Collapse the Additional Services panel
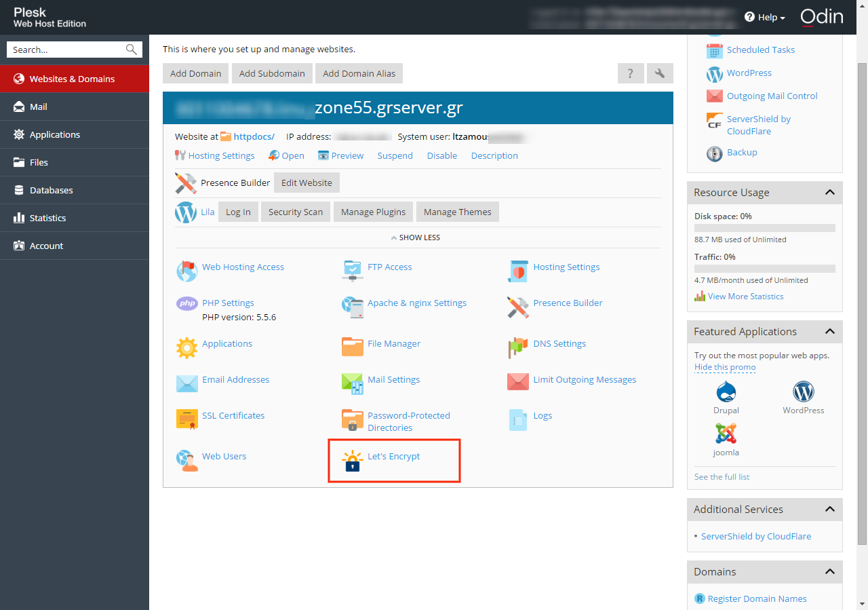Viewport: 868px width, 610px height. 829,510
